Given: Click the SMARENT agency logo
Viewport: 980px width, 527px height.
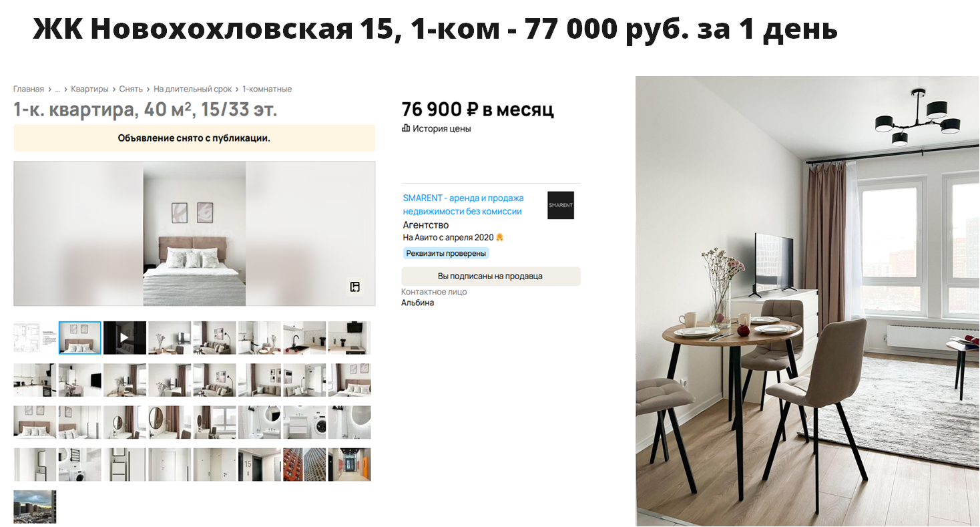Looking at the screenshot, I should pos(561,205).
